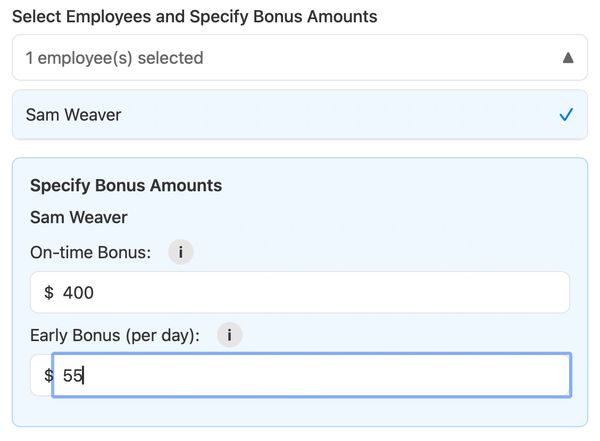Viewport: 600px width, 441px height.
Task: Deselect the Sam Weaver employee option
Action: [300, 115]
